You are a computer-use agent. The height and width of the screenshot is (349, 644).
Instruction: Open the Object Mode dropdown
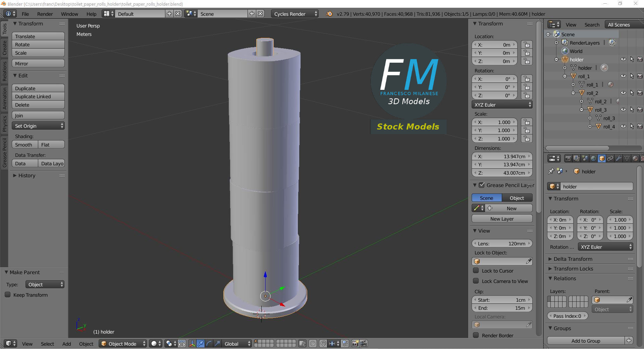pyautogui.click(x=123, y=344)
